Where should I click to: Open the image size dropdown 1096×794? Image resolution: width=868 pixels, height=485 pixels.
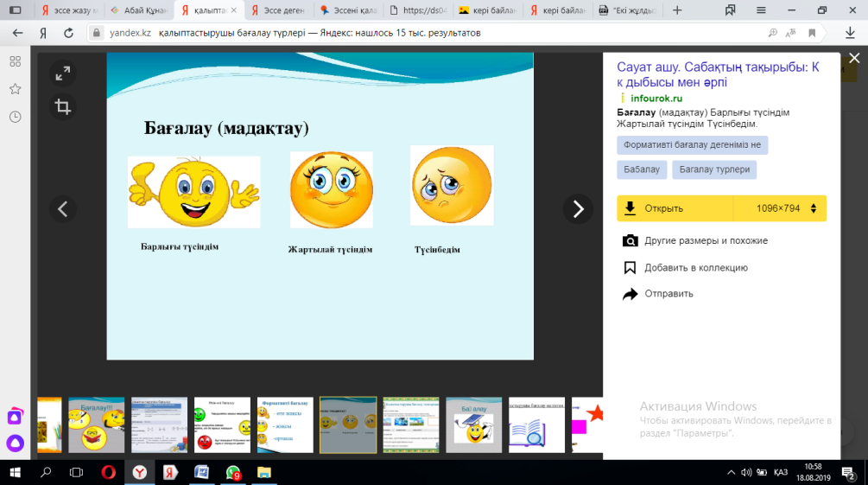click(778, 208)
